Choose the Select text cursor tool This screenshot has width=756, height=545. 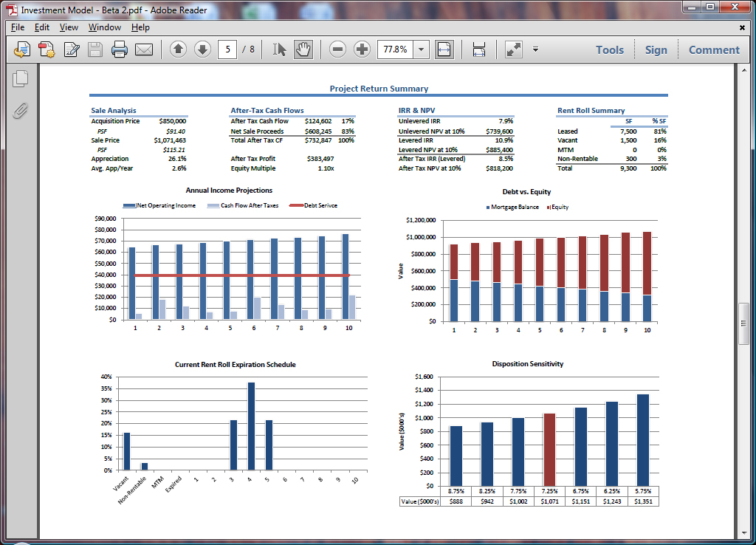coord(279,49)
